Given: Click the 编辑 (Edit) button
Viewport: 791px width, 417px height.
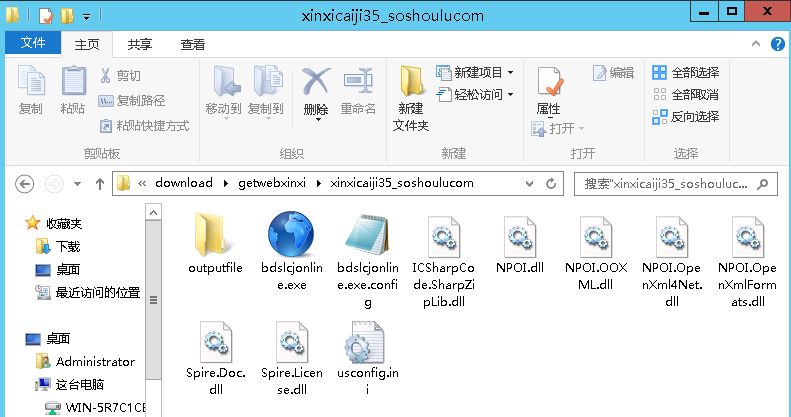Looking at the screenshot, I should (613, 73).
